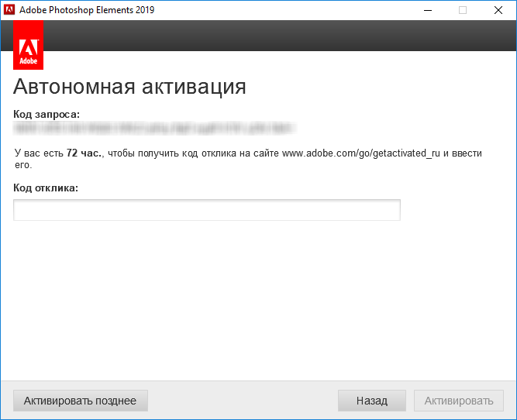
Task: Select the blurred request code text
Action: [x=155, y=128]
